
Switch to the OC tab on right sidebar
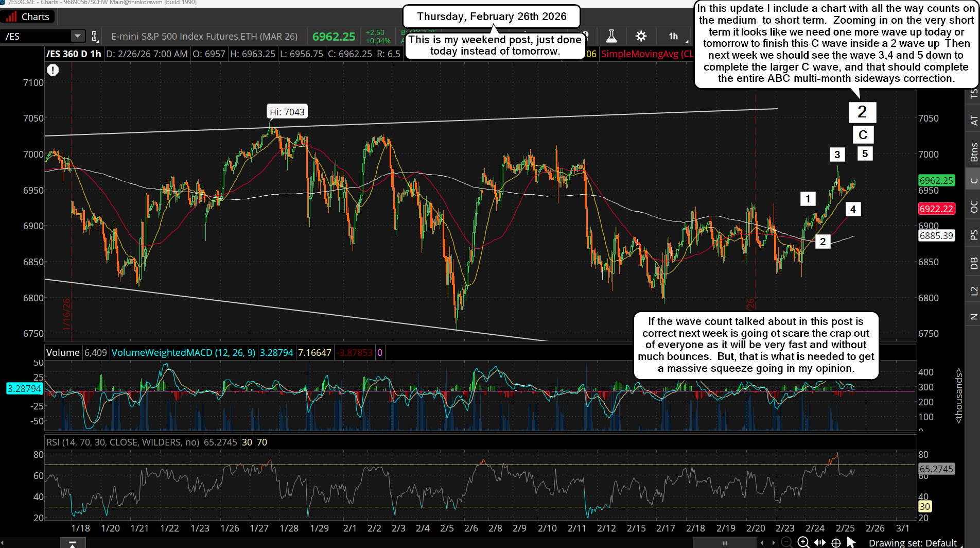[x=973, y=208]
